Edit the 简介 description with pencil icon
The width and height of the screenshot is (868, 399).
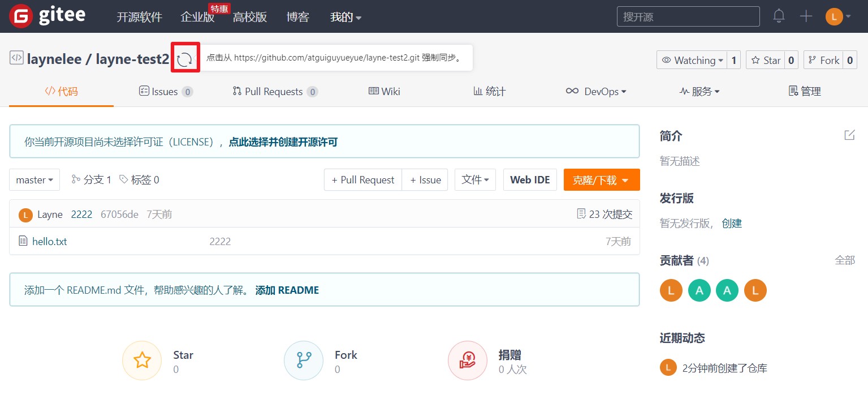(849, 135)
